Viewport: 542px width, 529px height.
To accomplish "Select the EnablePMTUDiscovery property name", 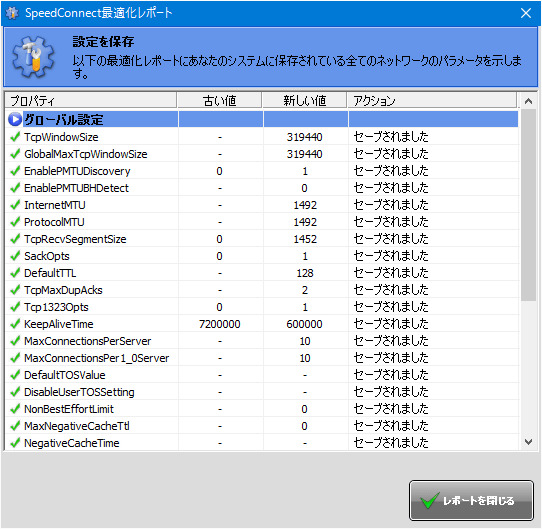I will [77, 171].
